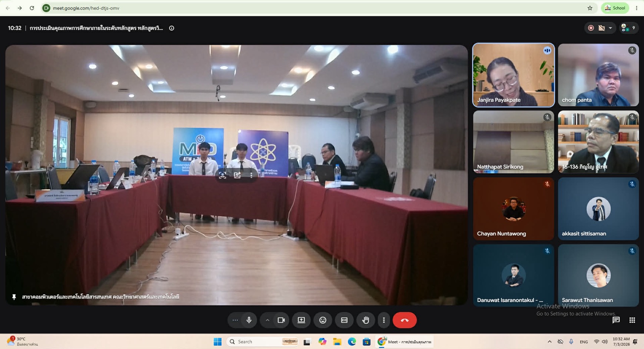
Task: Expand the dropdown arrow beside recording indicator
Action: (610, 28)
